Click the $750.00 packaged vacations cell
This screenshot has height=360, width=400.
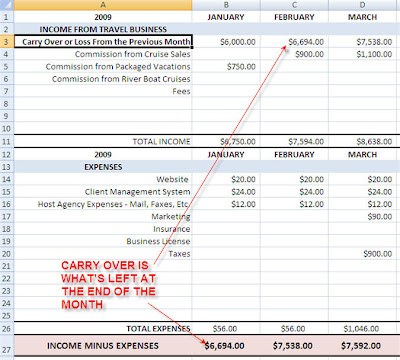click(226, 67)
